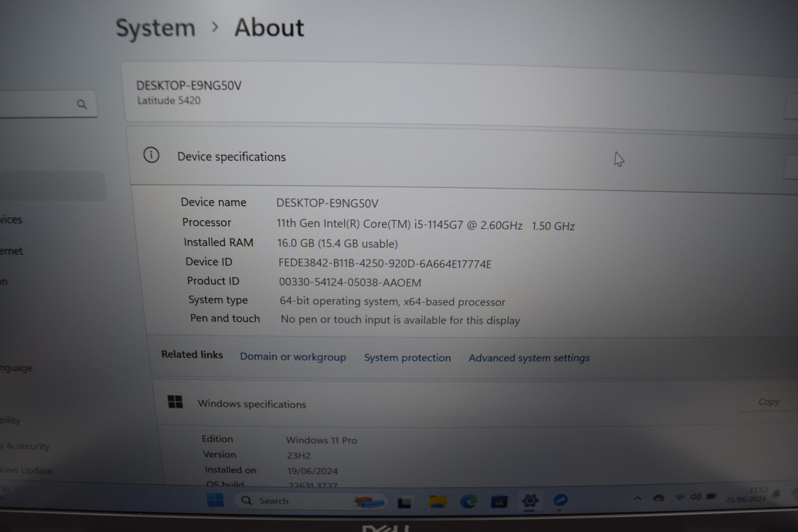Open the notification bell icon
Viewport: 798px width, 532px height.
pyautogui.click(x=776, y=494)
